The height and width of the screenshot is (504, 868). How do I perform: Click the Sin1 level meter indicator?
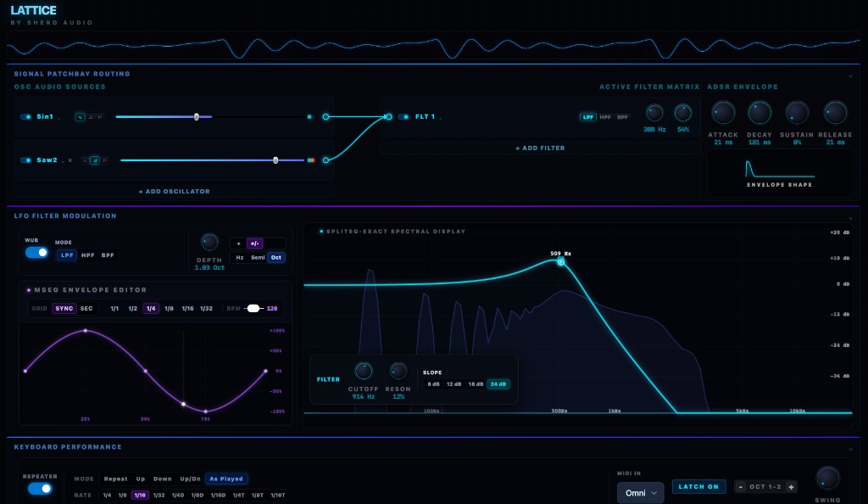tap(309, 117)
